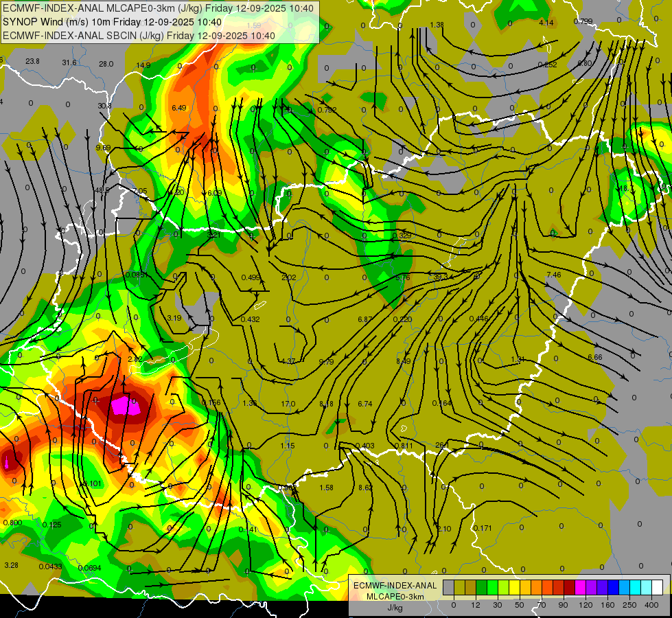This screenshot has height=618, width=672.
Task: Click the map value 8.18
Action: coord(326,404)
